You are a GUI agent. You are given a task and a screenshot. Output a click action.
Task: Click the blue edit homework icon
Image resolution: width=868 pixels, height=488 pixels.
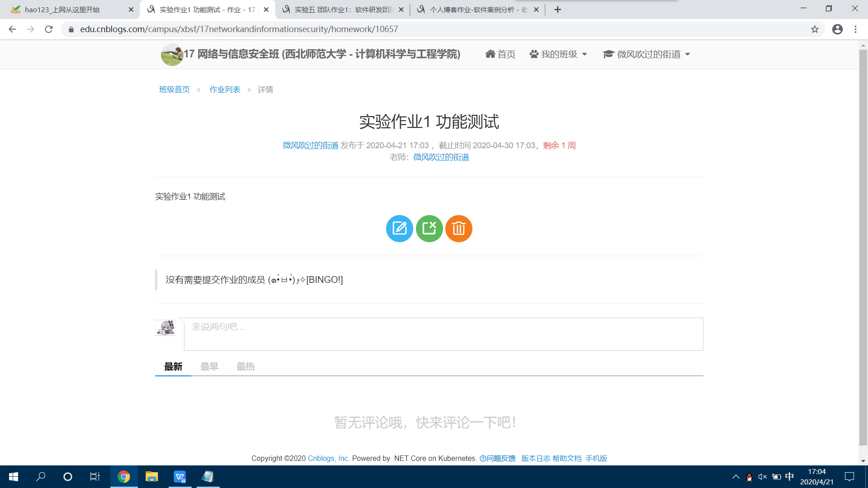tap(399, 229)
